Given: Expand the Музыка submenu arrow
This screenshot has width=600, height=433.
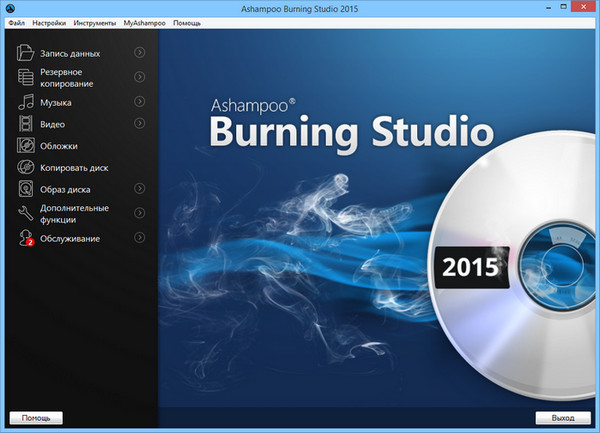Looking at the screenshot, I should 140,102.
